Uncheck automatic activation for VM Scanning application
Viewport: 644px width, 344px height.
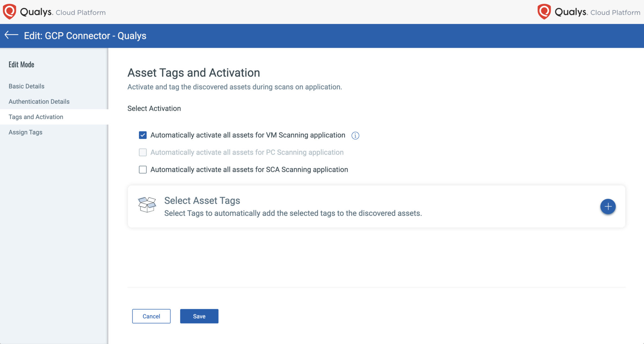(x=142, y=135)
